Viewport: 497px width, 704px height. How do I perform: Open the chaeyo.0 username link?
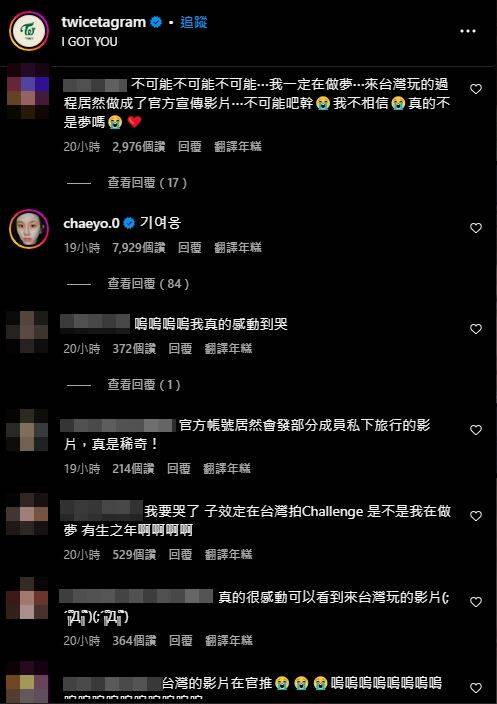coord(92,223)
